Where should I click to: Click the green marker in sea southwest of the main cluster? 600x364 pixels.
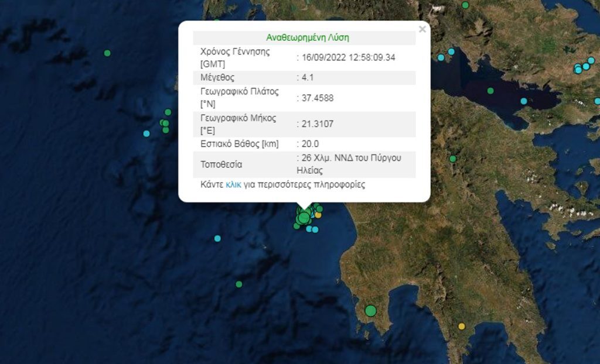pos(239,284)
